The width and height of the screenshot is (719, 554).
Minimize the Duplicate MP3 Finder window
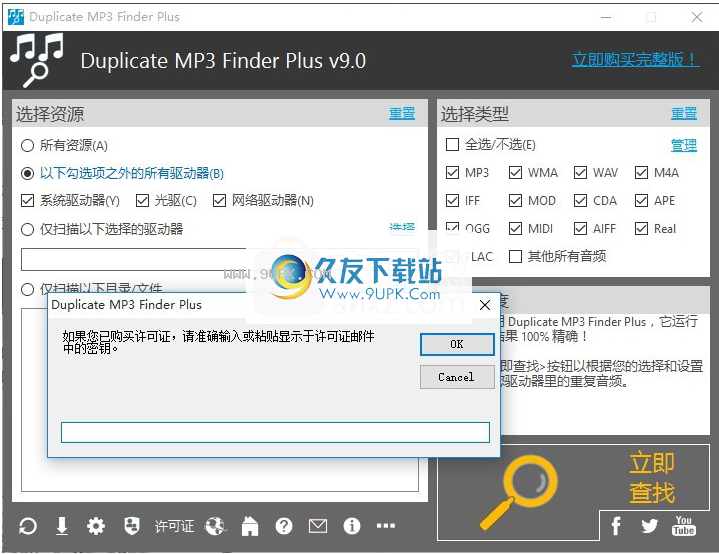coord(606,17)
